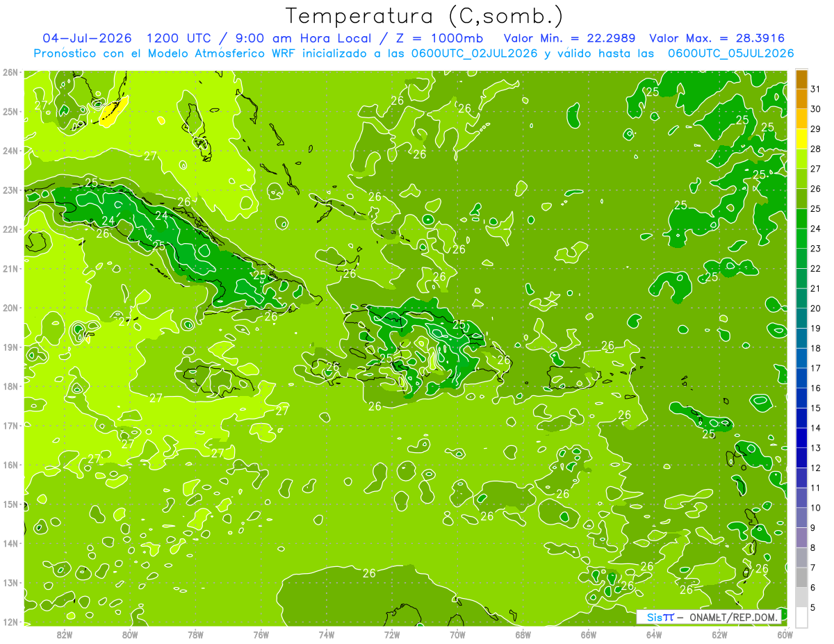Select the color scale number 8
Screen dimensions: 834x644
click(813, 547)
